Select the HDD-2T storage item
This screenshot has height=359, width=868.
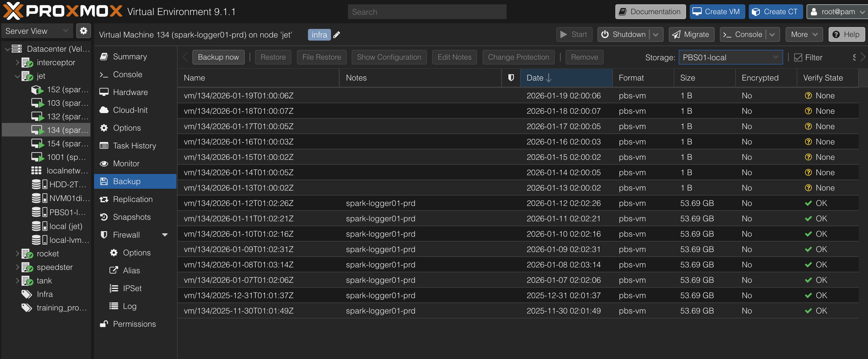[x=46, y=184]
